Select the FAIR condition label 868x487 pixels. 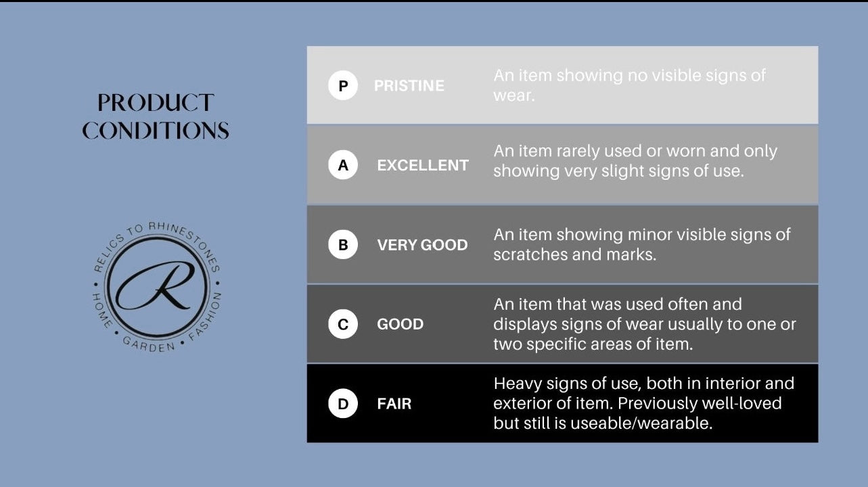pos(394,404)
